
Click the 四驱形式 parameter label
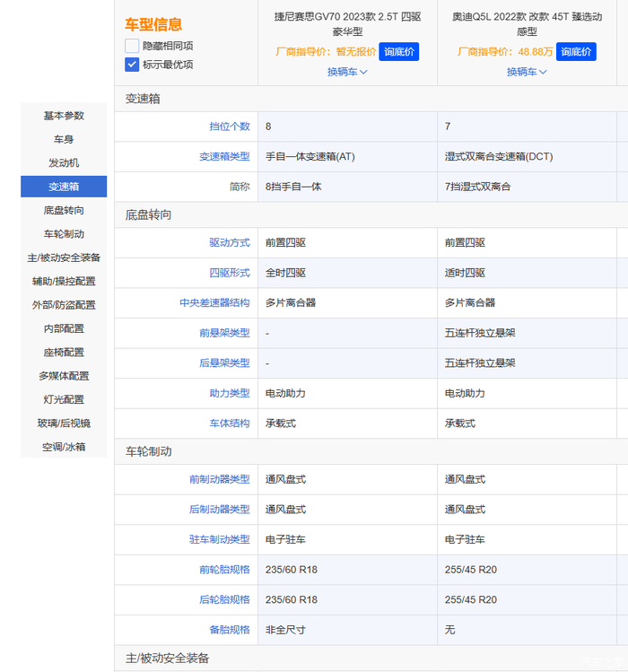(229, 273)
